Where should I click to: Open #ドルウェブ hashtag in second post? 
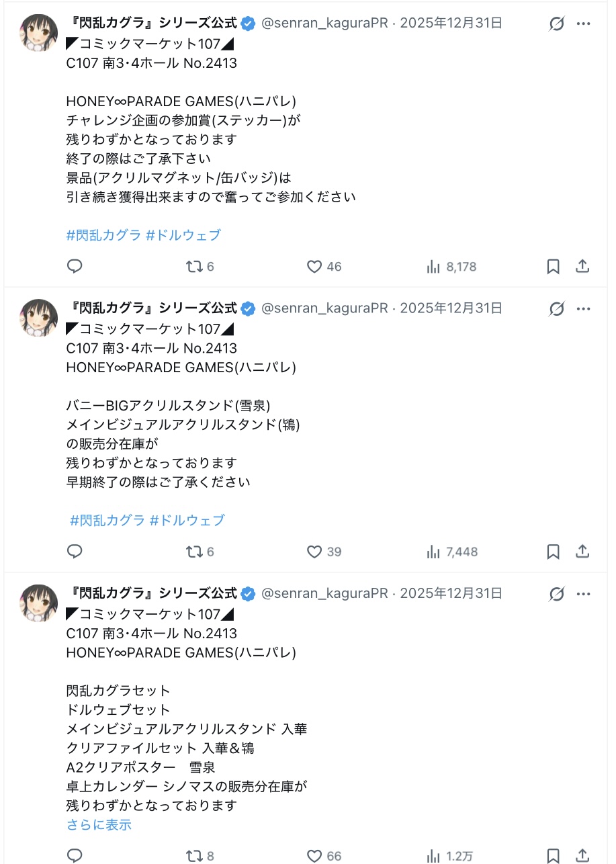187,520
